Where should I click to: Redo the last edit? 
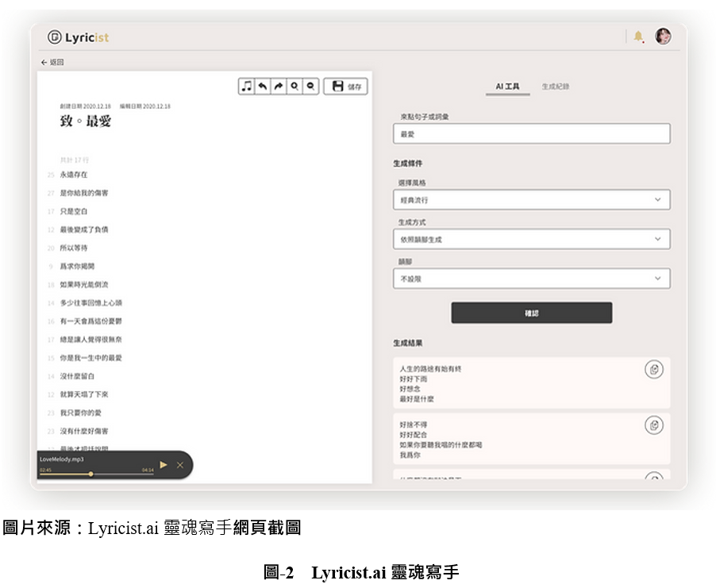click(x=279, y=86)
